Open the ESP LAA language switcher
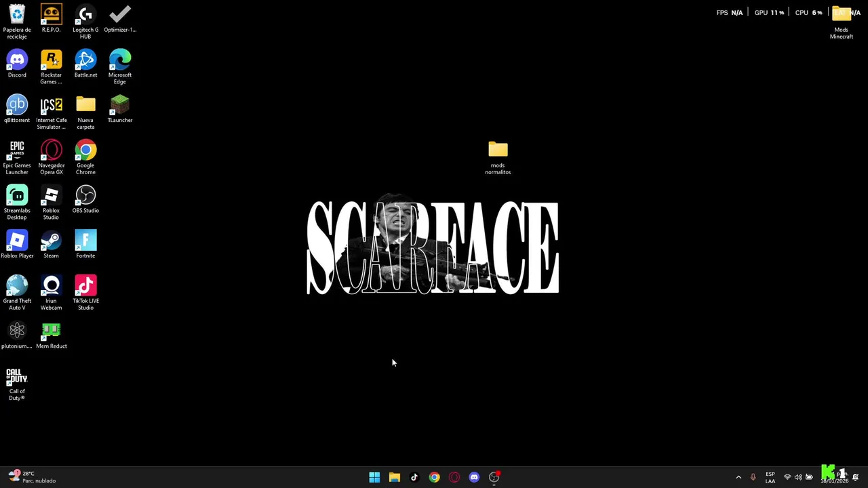 tap(770, 477)
